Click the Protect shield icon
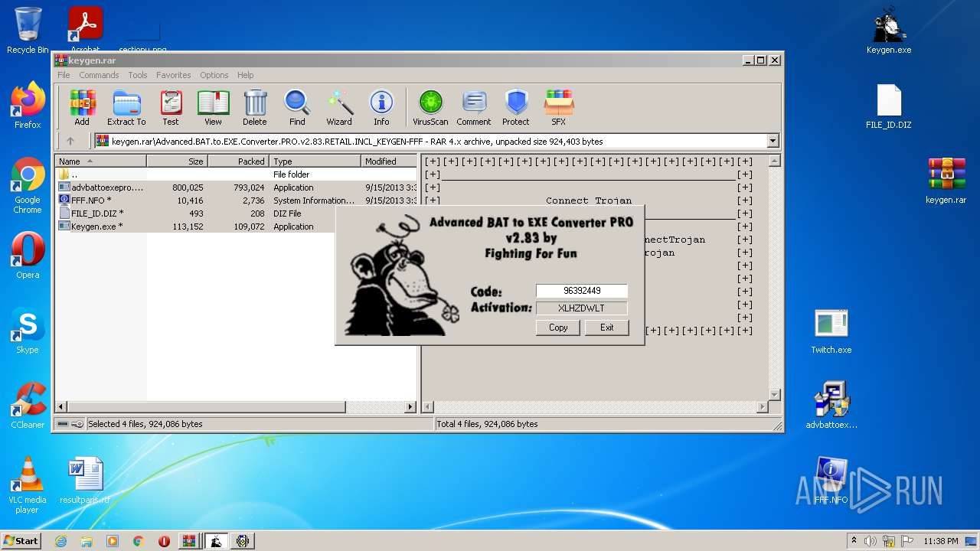980x551 pixels. click(x=516, y=107)
